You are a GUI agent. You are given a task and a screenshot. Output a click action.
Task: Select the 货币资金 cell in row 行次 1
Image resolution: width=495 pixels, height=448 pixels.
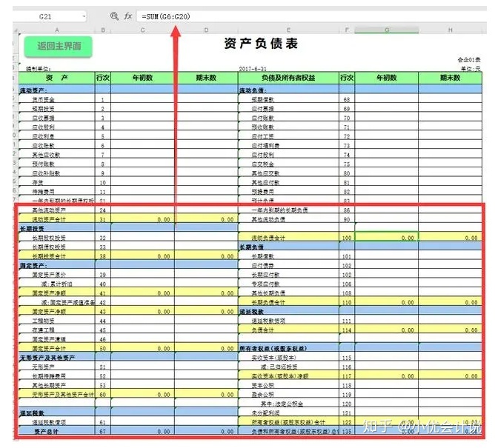tap(57, 100)
